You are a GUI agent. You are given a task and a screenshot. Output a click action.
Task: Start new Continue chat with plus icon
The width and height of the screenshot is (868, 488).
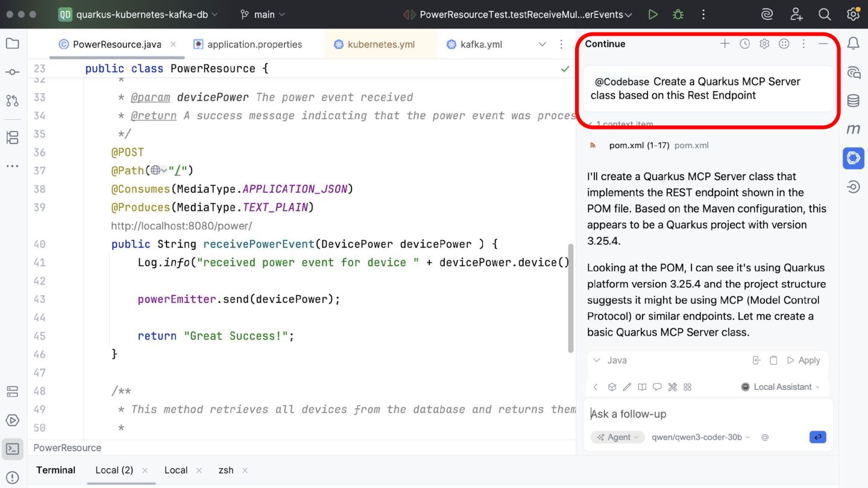[725, 43]
